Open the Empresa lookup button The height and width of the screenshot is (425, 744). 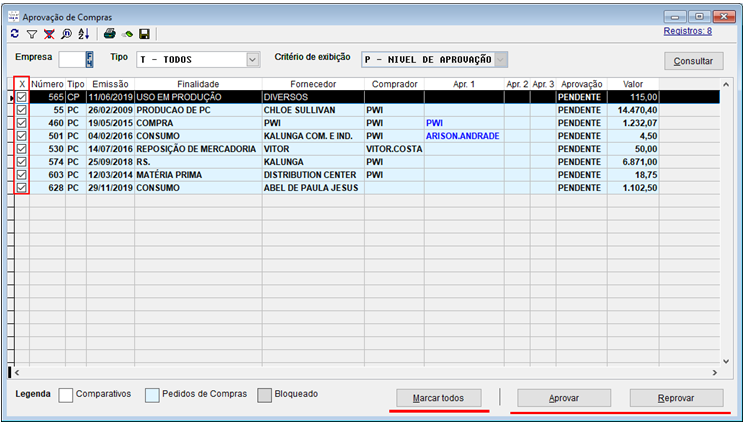click(x=90, y=60)
